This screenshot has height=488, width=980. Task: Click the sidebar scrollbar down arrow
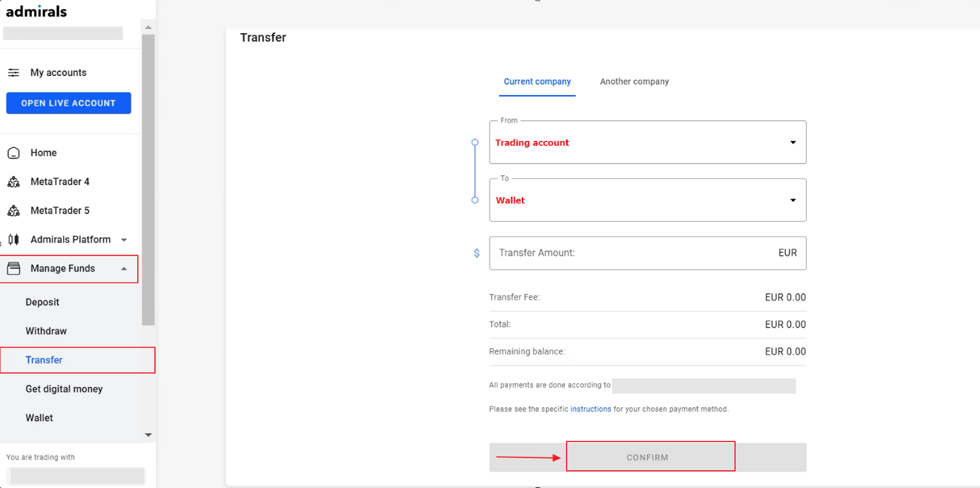coord(148,435)
